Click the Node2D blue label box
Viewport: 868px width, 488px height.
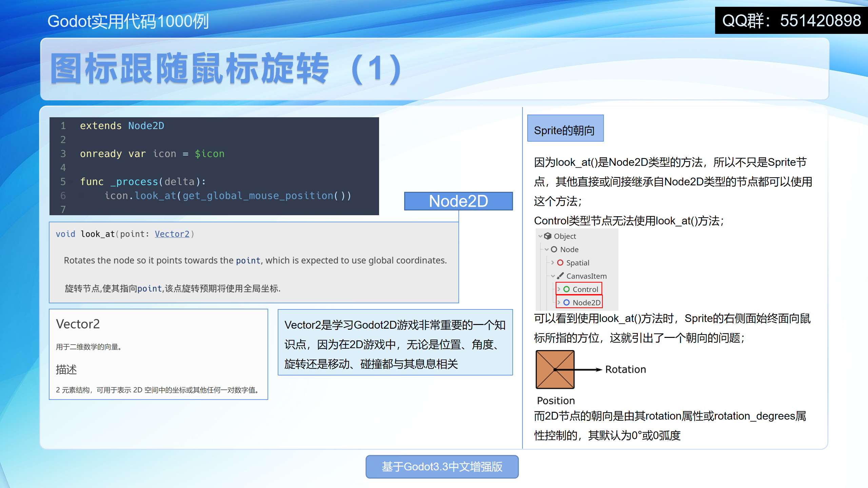click(x=458, y=201)
